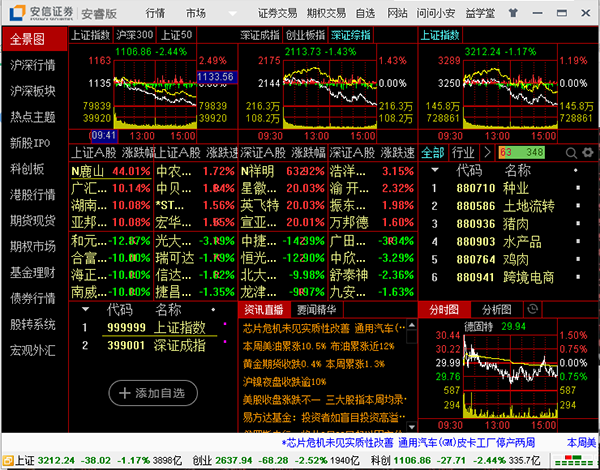This screenshot has width=600, height=470.
Task: Open 证券交易 menu
Action: click(277, 13)
